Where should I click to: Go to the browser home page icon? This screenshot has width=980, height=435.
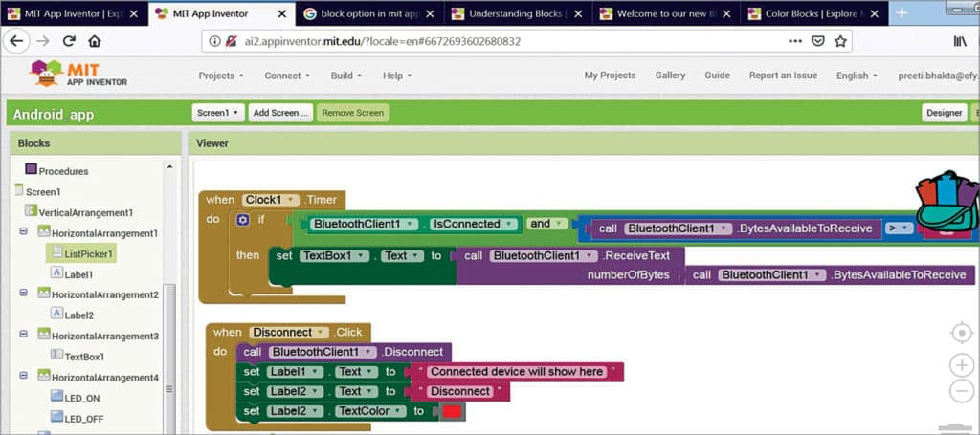94,41
